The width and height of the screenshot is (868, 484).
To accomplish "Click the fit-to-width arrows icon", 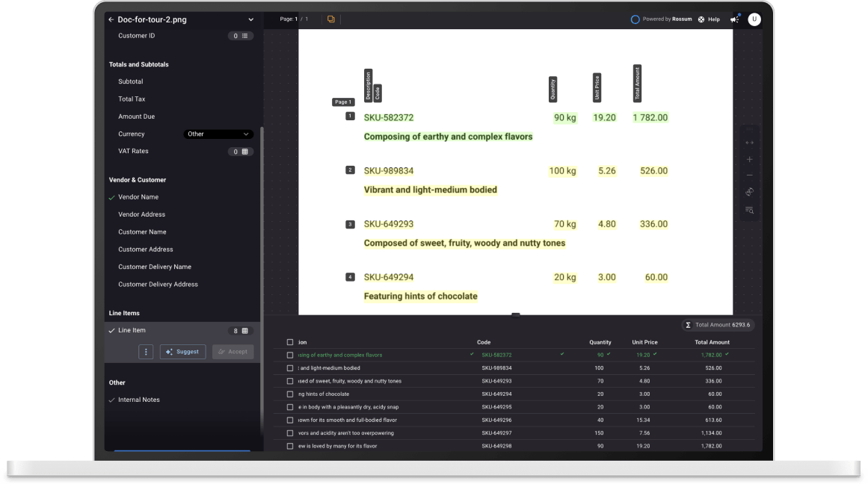I will (749, 143).
